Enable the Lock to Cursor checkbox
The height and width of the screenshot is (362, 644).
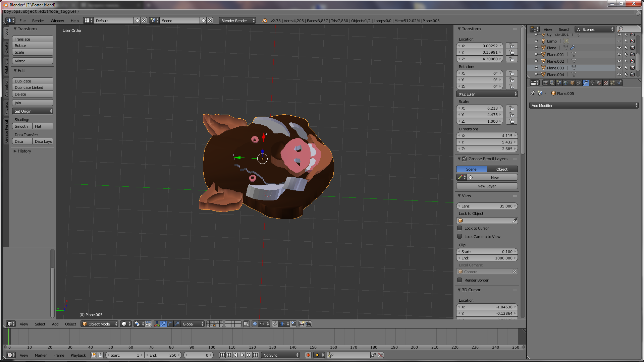pos(460,228)
